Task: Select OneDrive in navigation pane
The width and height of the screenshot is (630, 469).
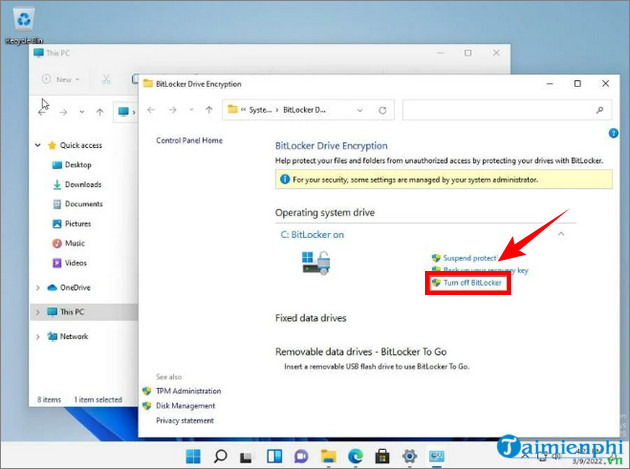Action: click(75, 287)
